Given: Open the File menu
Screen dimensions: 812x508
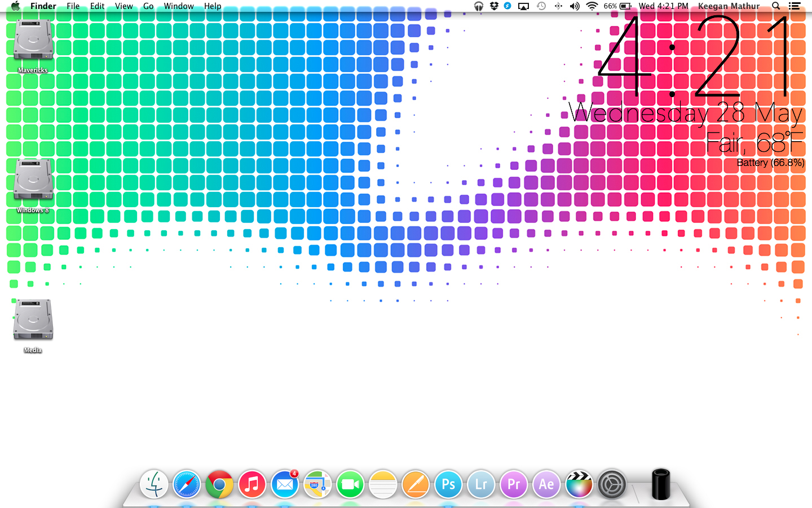Looking at the screenshot, I should [73, 6].
